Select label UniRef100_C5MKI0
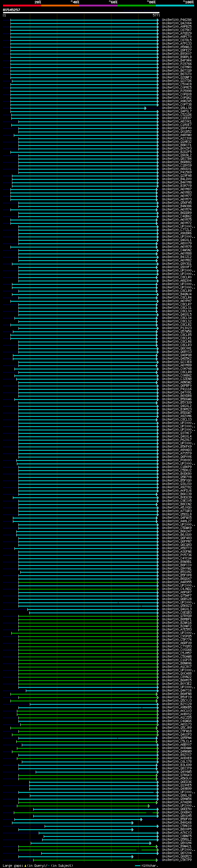 click(177, 826)
